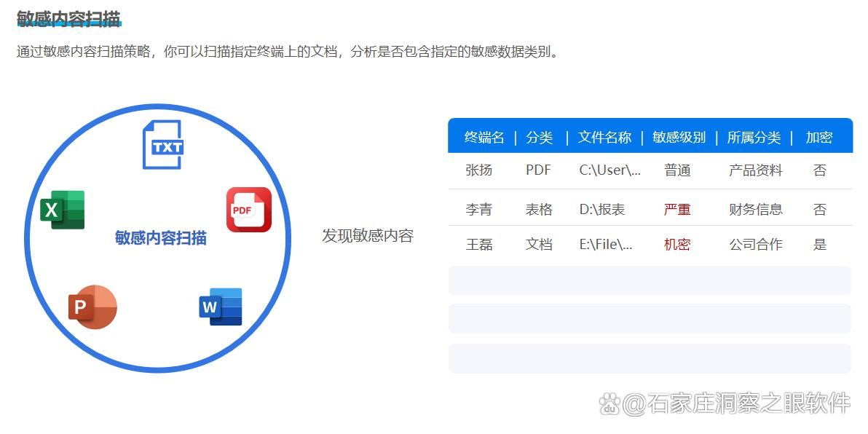Click the 分类 column header
This screenshot has width=868, height=434.
[x=539, y=138]
